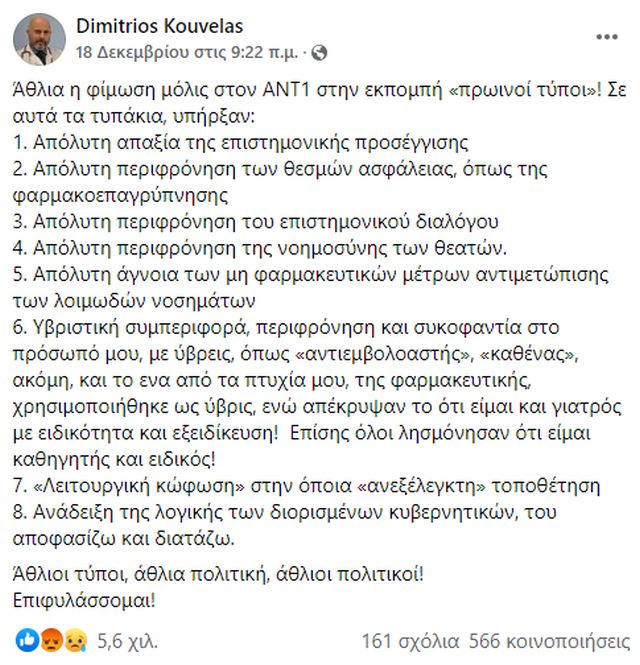Show the 161 σχόλια comments
640x665 pixels.
point(410,640)
